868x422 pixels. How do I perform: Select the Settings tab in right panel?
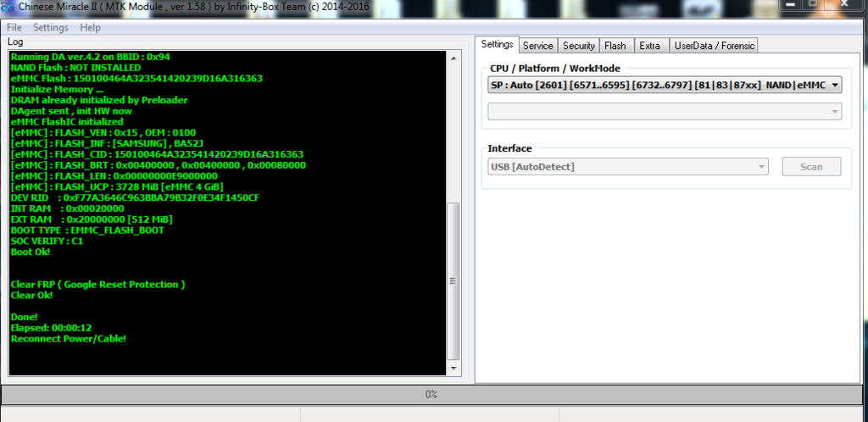(x=496, y=45)
